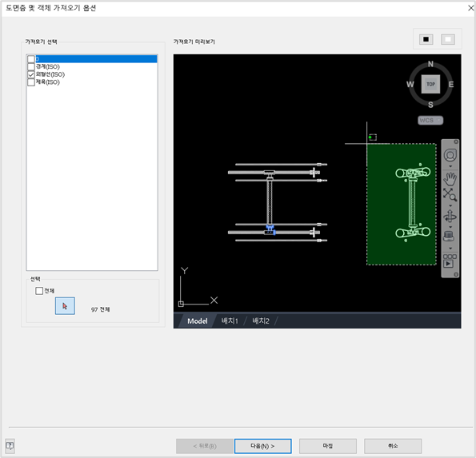The image size is (476, 458).
Task: Uncheck the 외형선(ISO) layer checkbox
Action: click(31, 74)
